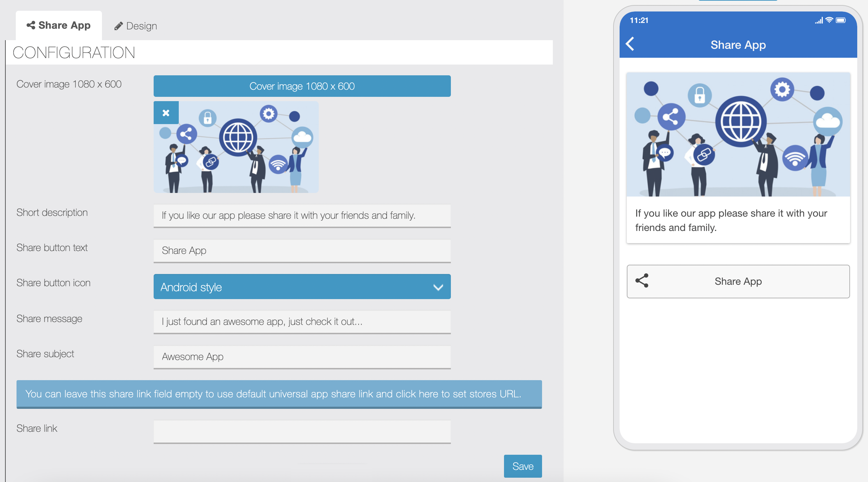Click the share icon in preview button
Screen dimensions: 868x482
tap(642, 281)
